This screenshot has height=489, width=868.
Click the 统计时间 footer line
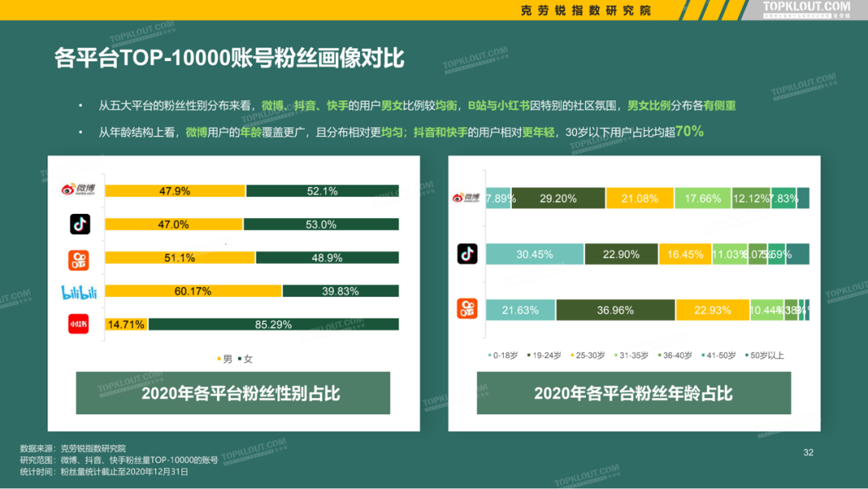pyautogui.click(x=104, y=472)
